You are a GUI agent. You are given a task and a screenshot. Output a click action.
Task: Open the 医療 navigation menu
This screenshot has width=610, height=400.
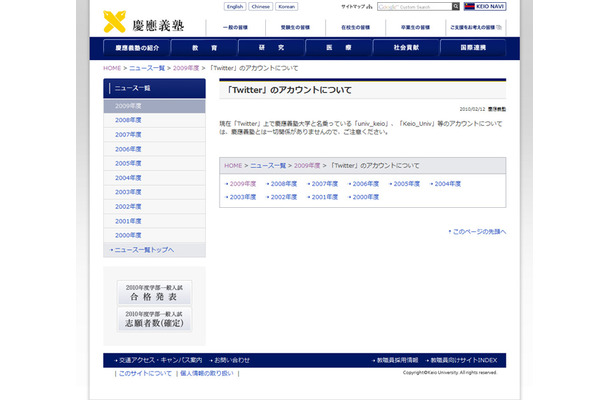click(x=339, y=48)
